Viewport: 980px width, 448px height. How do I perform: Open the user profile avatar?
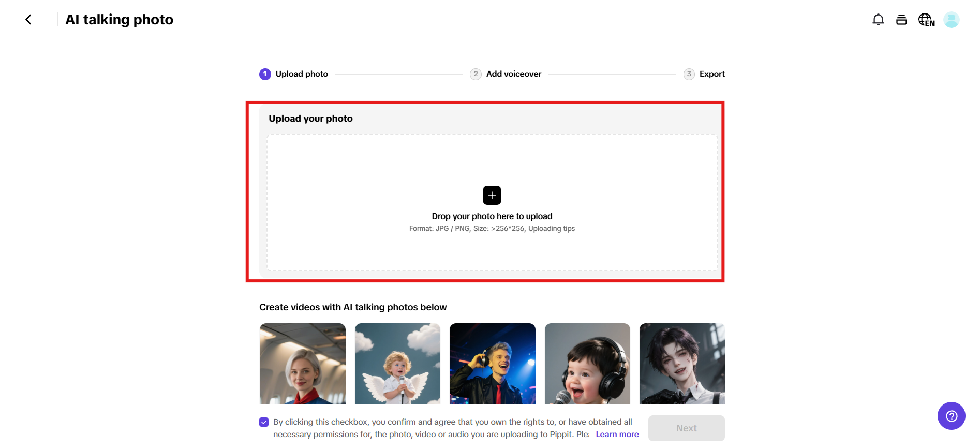point(951,20)
